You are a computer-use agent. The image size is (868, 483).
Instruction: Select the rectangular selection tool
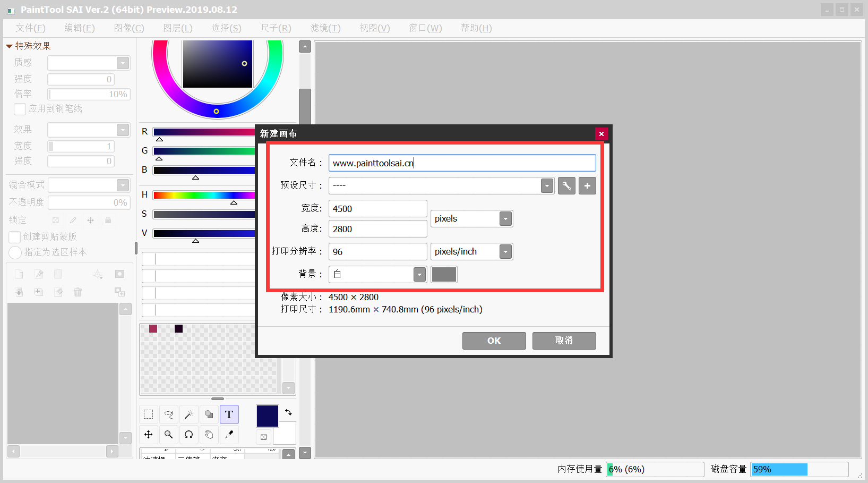149,414
